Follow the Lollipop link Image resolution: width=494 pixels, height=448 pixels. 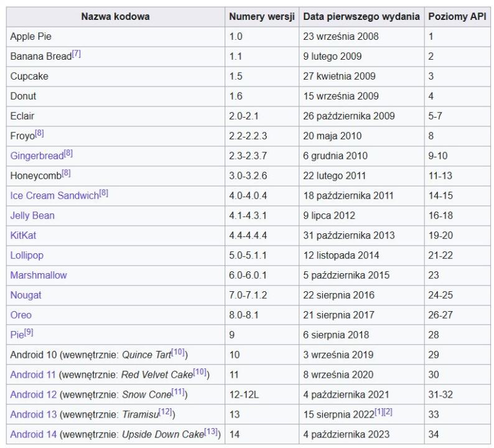27,255
